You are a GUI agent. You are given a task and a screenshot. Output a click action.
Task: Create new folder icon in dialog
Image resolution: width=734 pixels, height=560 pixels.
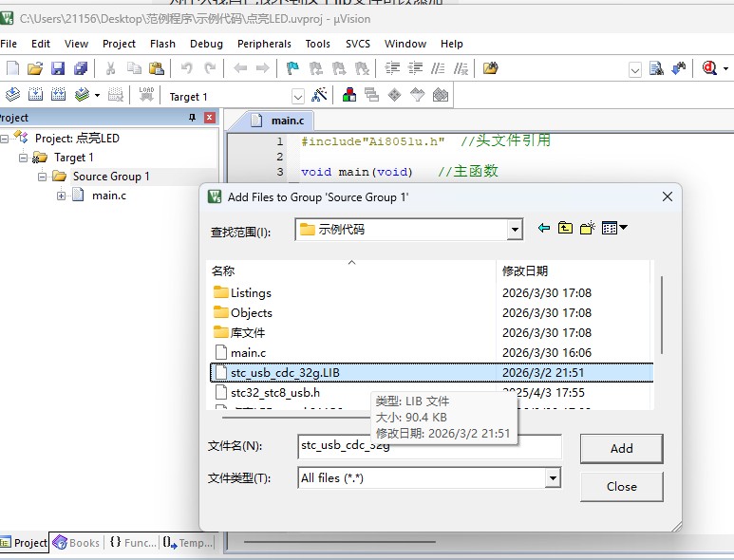588,228
